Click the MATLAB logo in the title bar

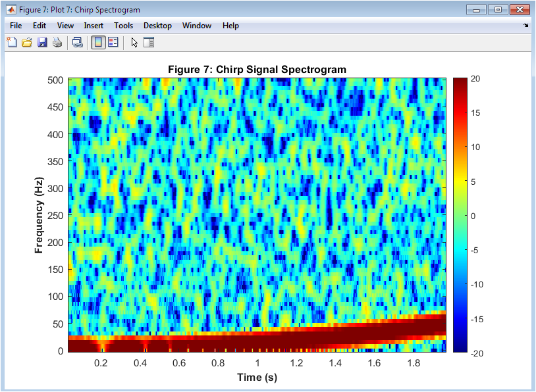tap(11, 9)
